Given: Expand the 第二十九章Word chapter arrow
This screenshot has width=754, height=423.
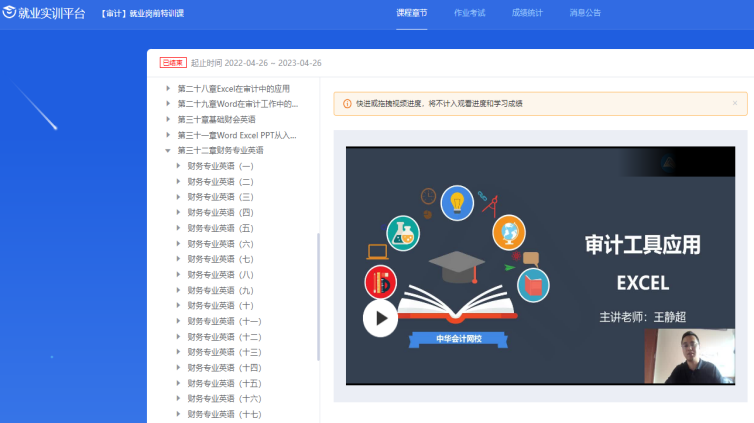Looking at the screenshot, I should coord(168,104).
